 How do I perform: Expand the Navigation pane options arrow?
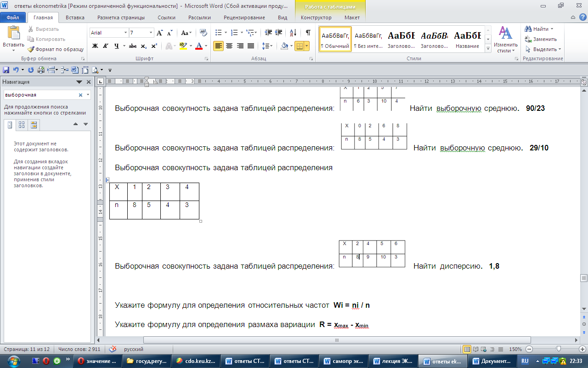pos(79,82)
